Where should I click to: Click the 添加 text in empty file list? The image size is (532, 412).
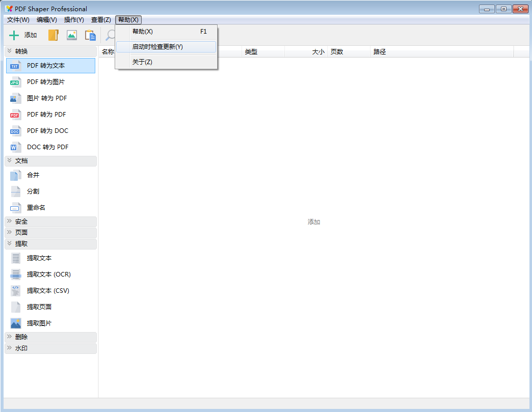point(314,222)
